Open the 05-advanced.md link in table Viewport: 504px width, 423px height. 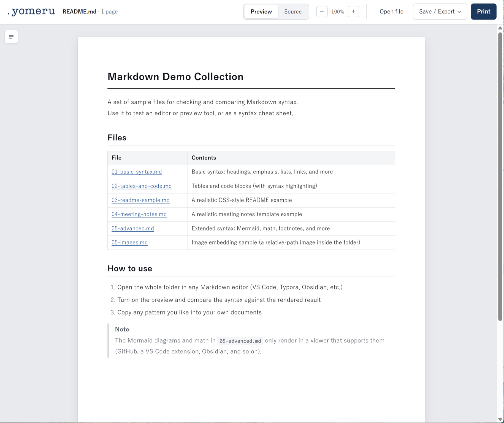(133, 228)
